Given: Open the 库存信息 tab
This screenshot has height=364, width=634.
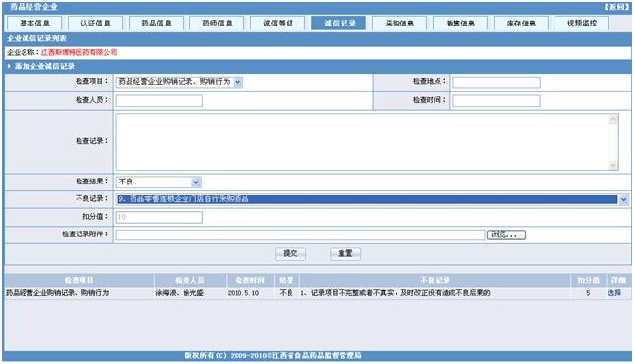Looking at the screenshot, I should [521, 23].
